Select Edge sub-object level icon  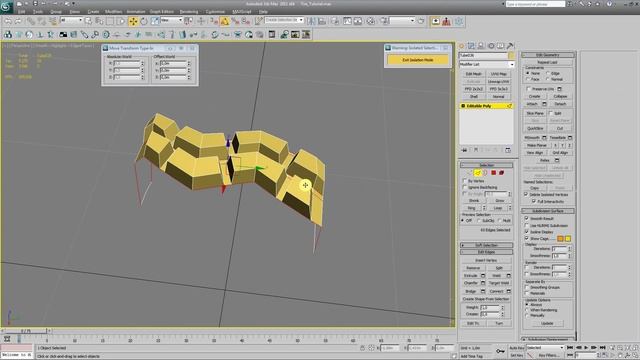[478, 173]
